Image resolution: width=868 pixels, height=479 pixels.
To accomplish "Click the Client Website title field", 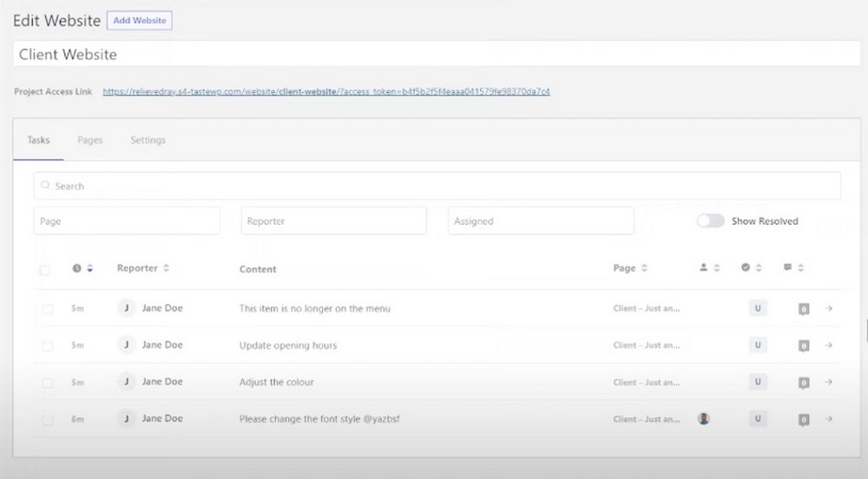I will tap(437, 54).
